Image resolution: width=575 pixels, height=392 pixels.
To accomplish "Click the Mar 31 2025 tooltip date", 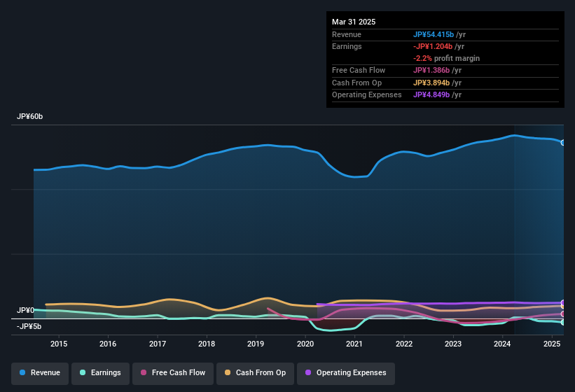I will tap(354, 22).
